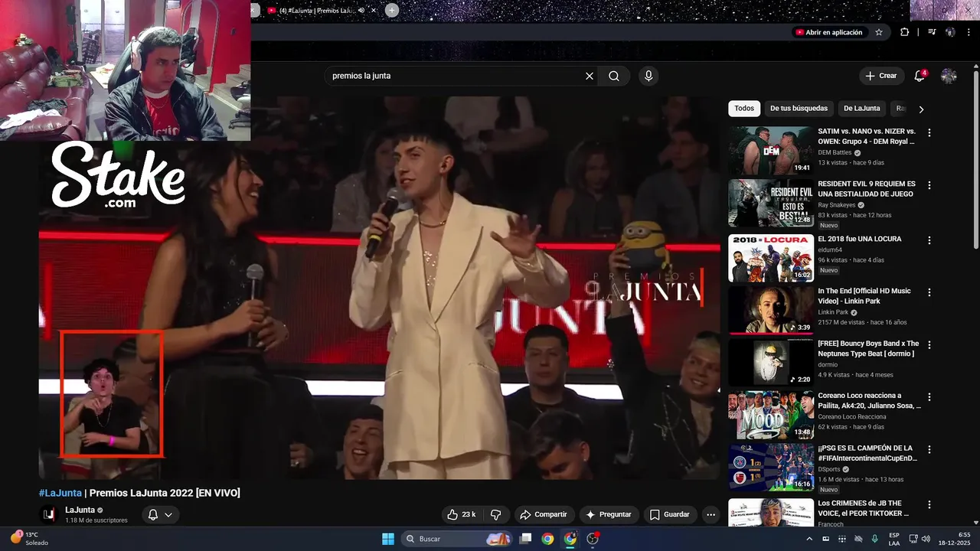Mute the tab via its speaker icon
Image resolution: width=980 pixels, height=551 pixels.
click(361, 10)
